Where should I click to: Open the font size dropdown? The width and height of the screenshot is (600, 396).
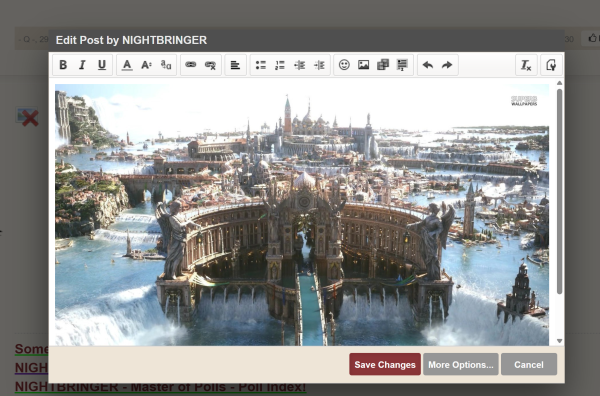(146, 65)
